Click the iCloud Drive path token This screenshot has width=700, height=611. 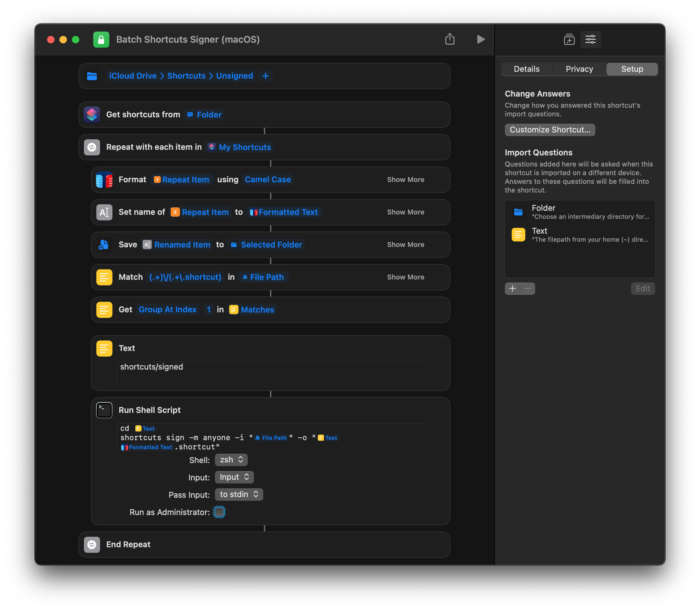click(x=133, y=76)
